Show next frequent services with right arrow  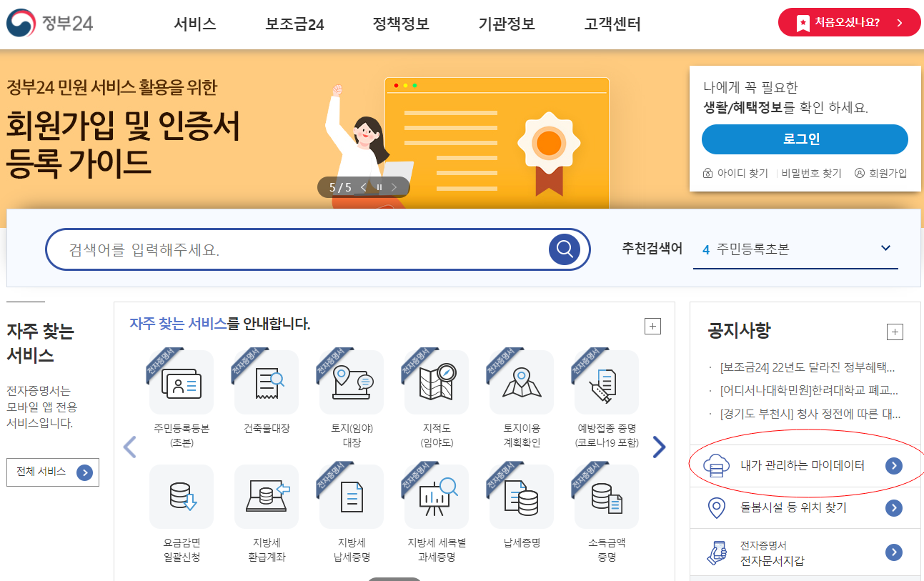(659, 447)
